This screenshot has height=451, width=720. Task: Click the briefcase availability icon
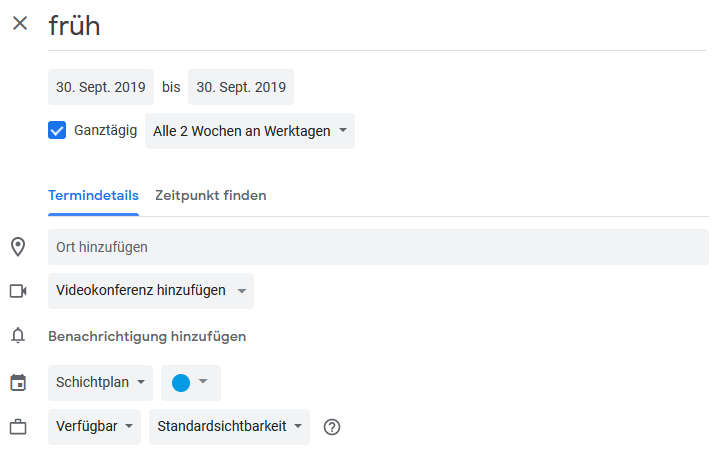tap(18, 427)
